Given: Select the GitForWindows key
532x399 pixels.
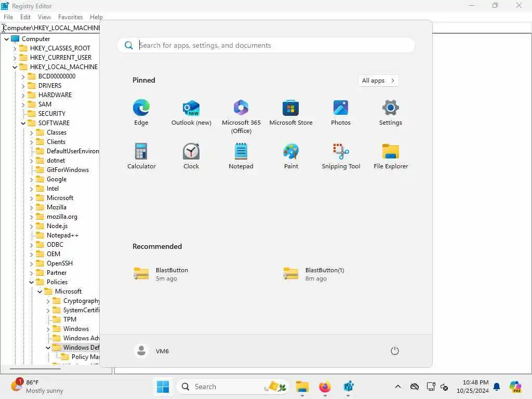Looking at the screenshot, I should click(x=68, y=170).
